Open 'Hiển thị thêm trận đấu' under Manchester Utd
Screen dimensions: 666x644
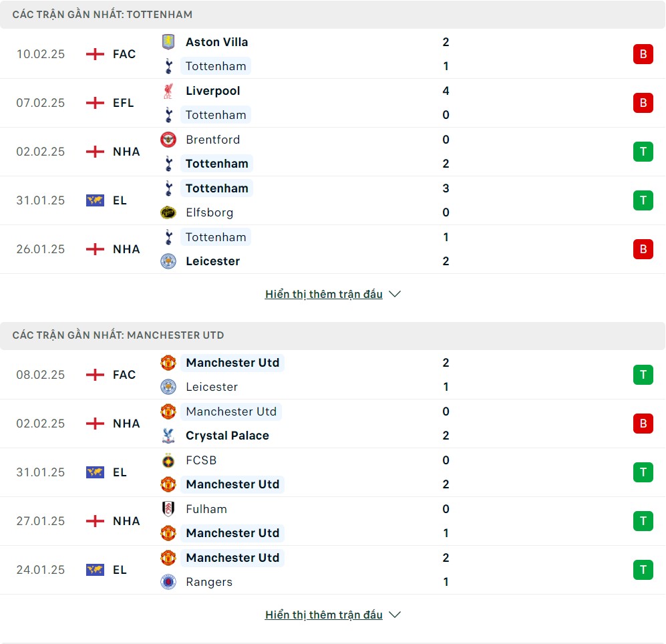[x=324, y=615]
